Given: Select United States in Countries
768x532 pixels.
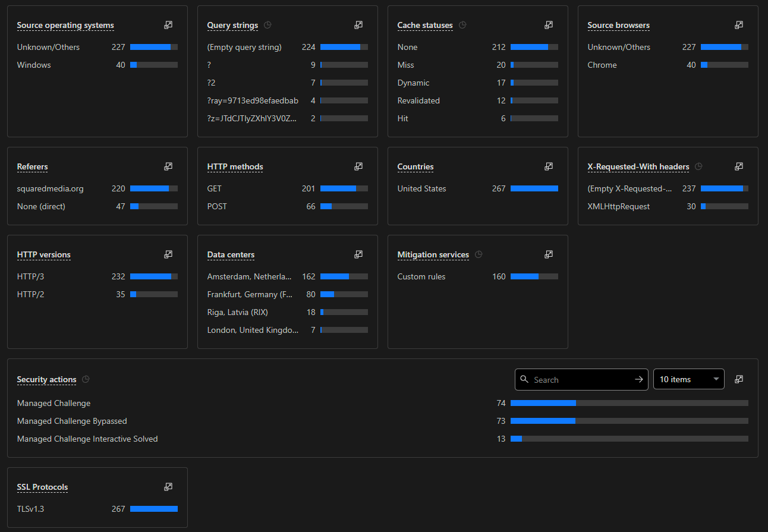Looking at the screenshot, I should [478, 188].
